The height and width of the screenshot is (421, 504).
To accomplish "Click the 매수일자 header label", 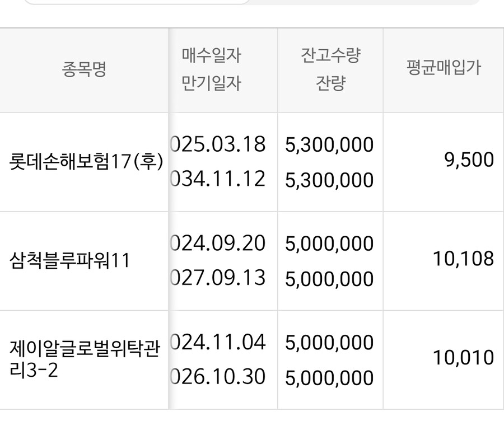I will click(x=211, y=56).
